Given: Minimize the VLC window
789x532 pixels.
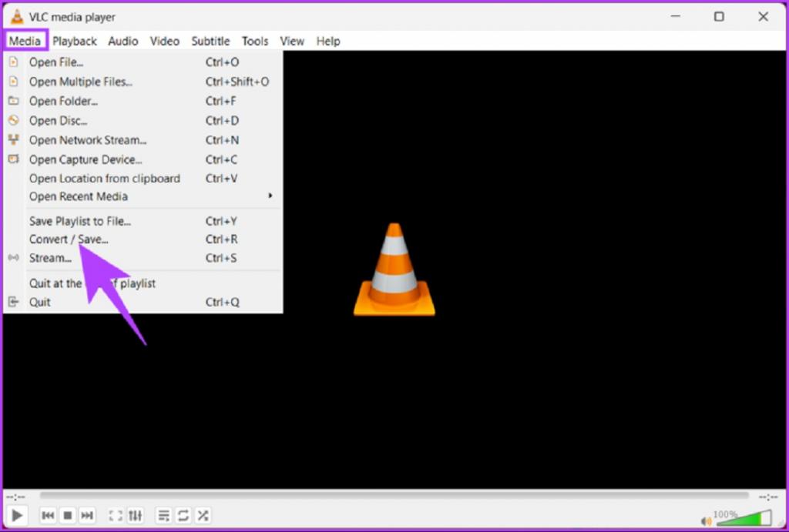Looking at the screenshot, I should pos(675,16).
